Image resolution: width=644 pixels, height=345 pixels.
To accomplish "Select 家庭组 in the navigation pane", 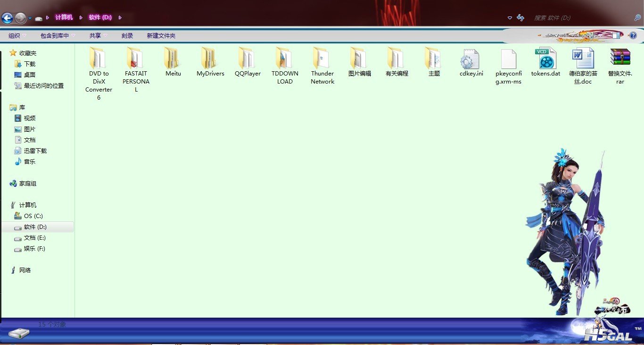I will pyautogui.click(x=23, y=183).
